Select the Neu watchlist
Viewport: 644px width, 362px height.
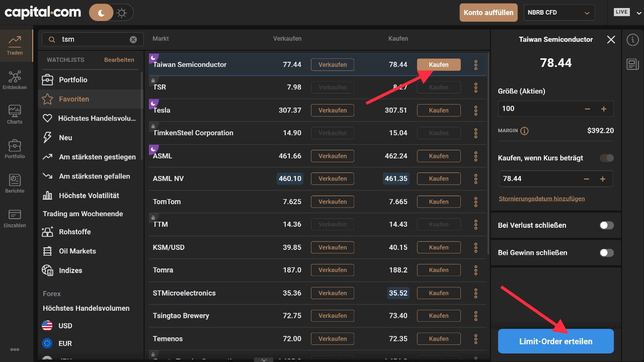(x=91, y=138)
